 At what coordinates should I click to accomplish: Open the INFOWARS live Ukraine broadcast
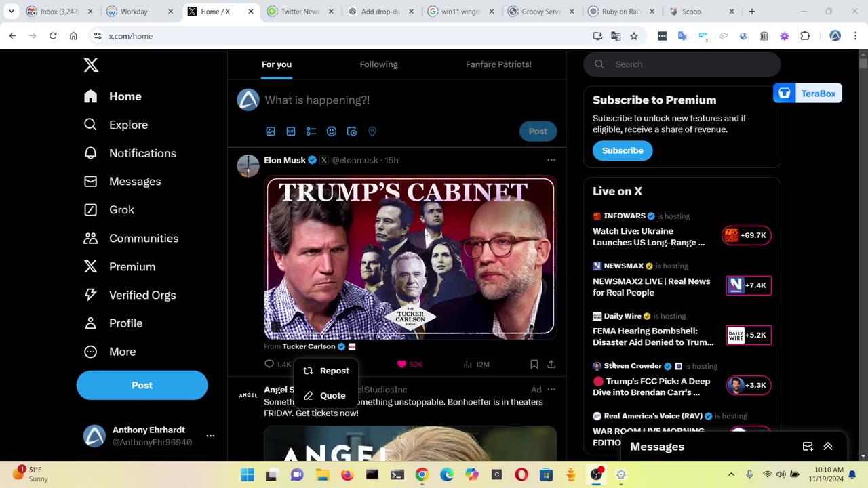point(648,237)
